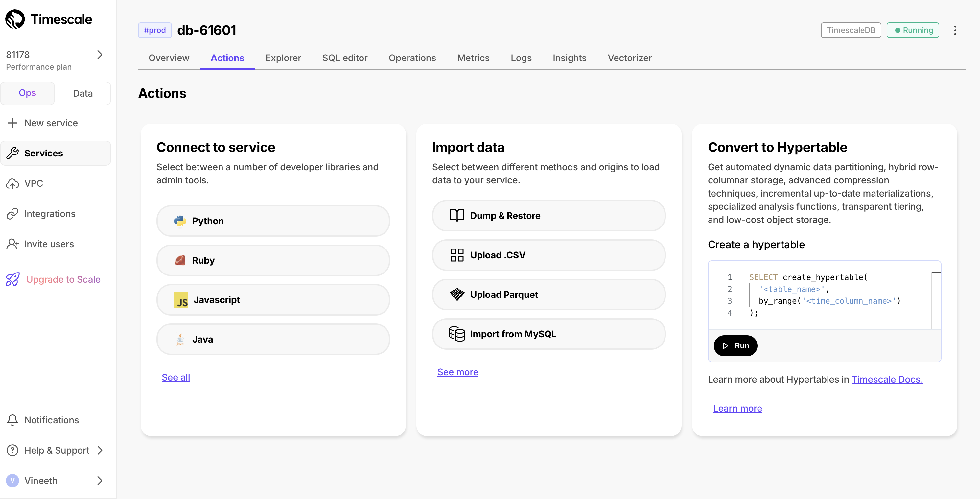Select the Ruby connection label
The width and height of the screenshot is (980, 499).
(x=203, y=260)
